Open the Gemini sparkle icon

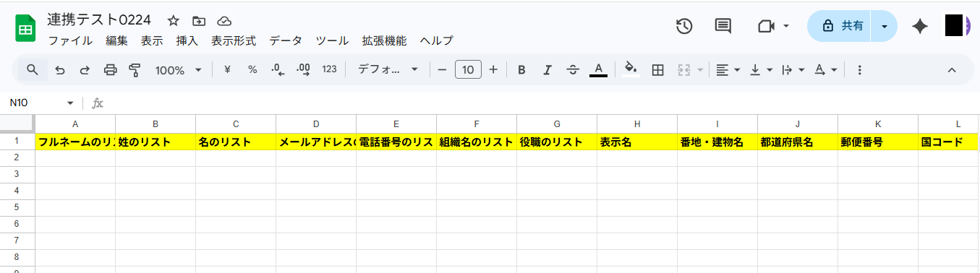point(920,26)
